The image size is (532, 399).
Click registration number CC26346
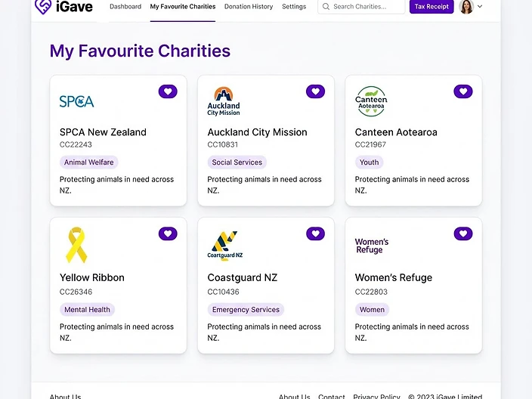76,292
